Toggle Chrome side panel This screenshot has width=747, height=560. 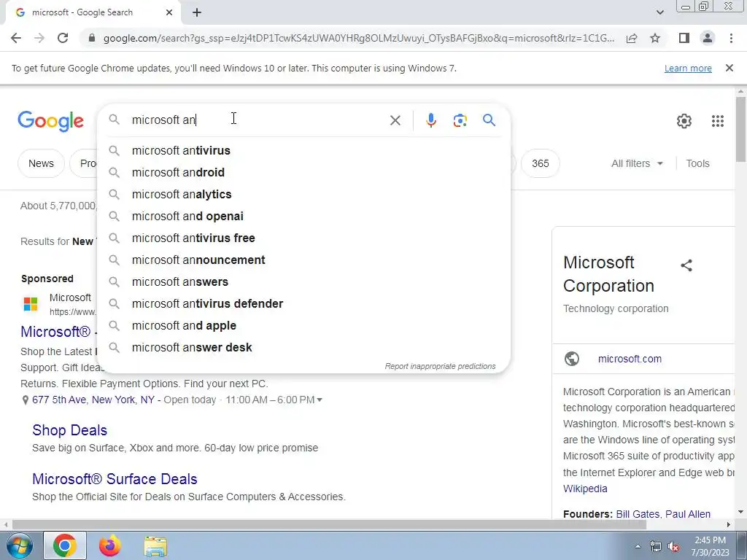(x=684, y=38)
